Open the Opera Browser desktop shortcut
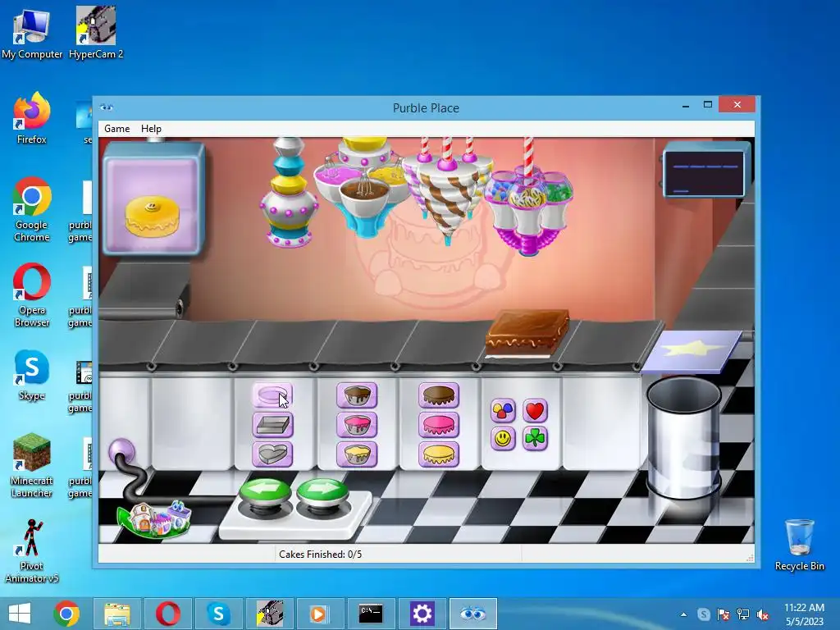This screenshot has width=840, height=630. (32, 295)
